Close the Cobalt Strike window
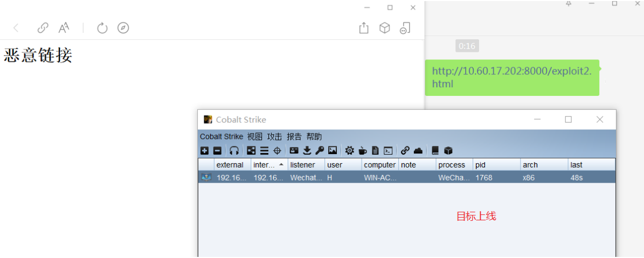 pos(600,120)
